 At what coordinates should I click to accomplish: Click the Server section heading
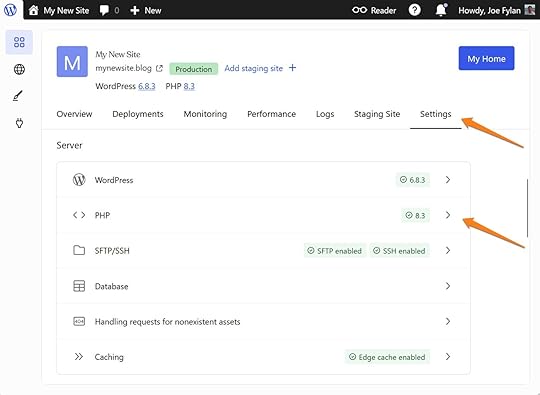pos(69,145)
